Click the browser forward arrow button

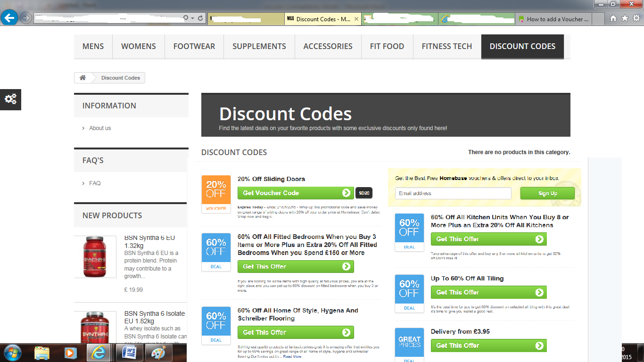(x=26, y=18)
